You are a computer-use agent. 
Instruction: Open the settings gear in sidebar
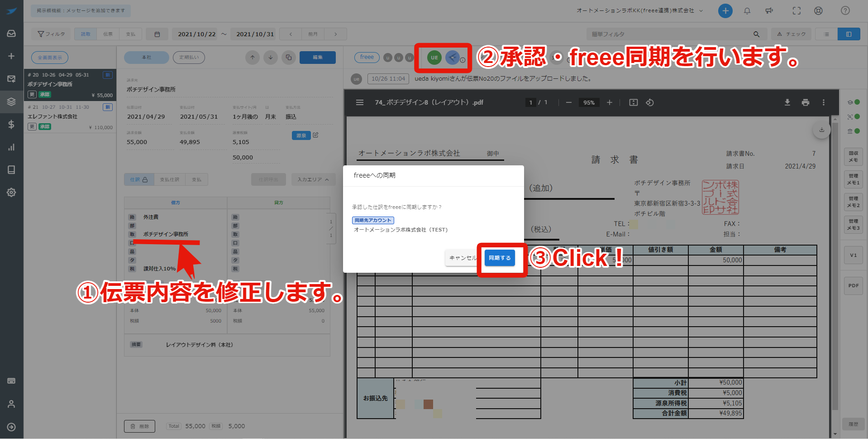[11, 193]
